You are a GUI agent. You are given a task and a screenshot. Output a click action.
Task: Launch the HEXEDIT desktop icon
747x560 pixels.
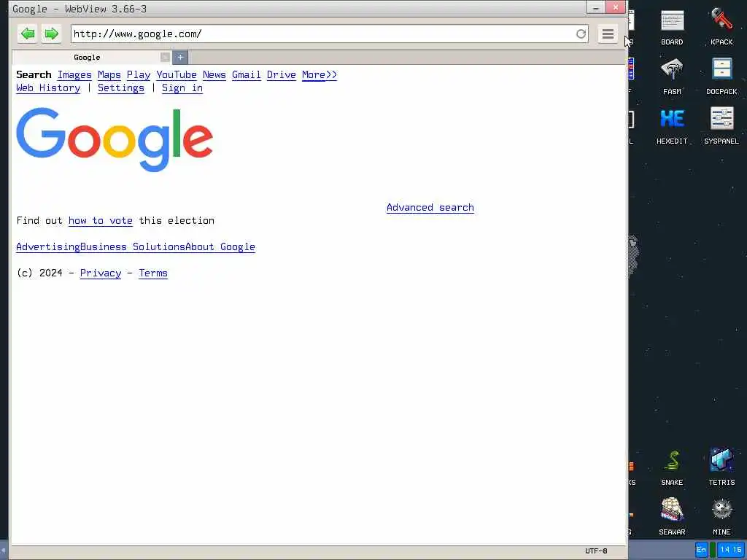672,126
